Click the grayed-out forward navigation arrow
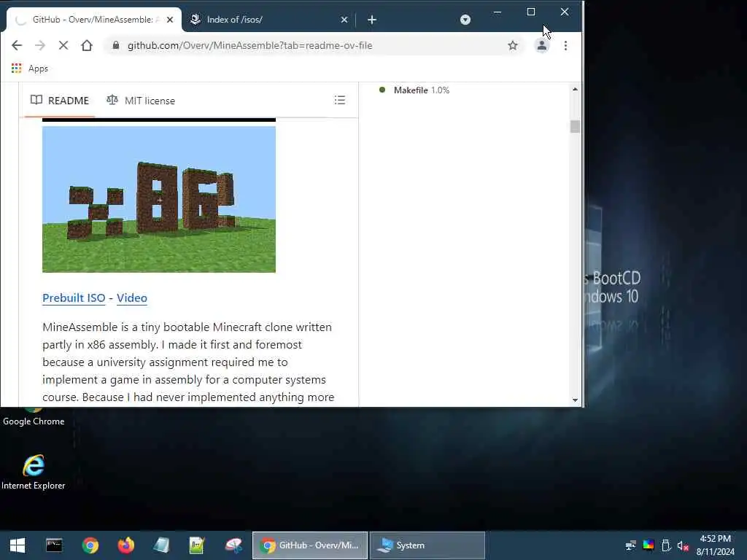The width and height of the screenshot is (747, 560). pyautogui.click(x=40, y=45)
